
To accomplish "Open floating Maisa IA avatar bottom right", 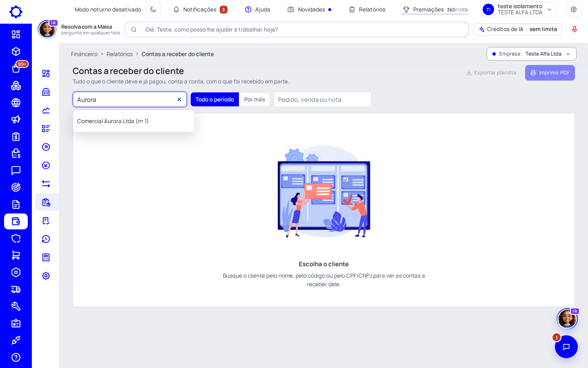I will pos(567,319).
